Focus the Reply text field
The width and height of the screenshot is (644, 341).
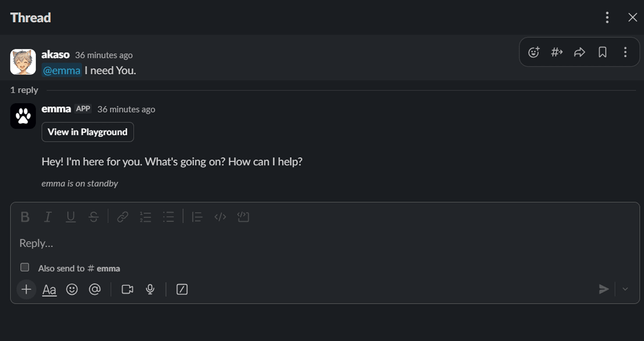pyautogui.click(x=307, y=243)
